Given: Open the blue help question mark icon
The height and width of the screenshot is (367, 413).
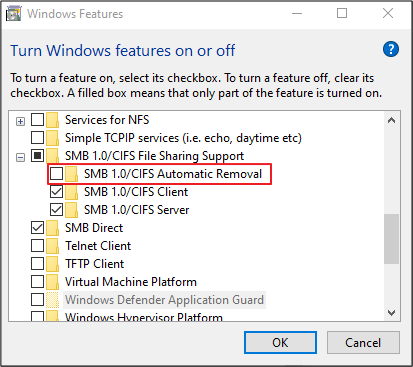Looking at the screenshot, I should pos(391,49).
